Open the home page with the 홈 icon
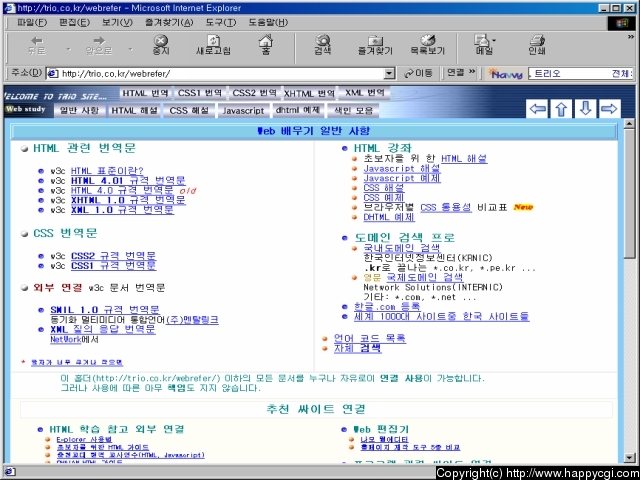Viewport: 640px width, 480px height. (x=266, y=45)
